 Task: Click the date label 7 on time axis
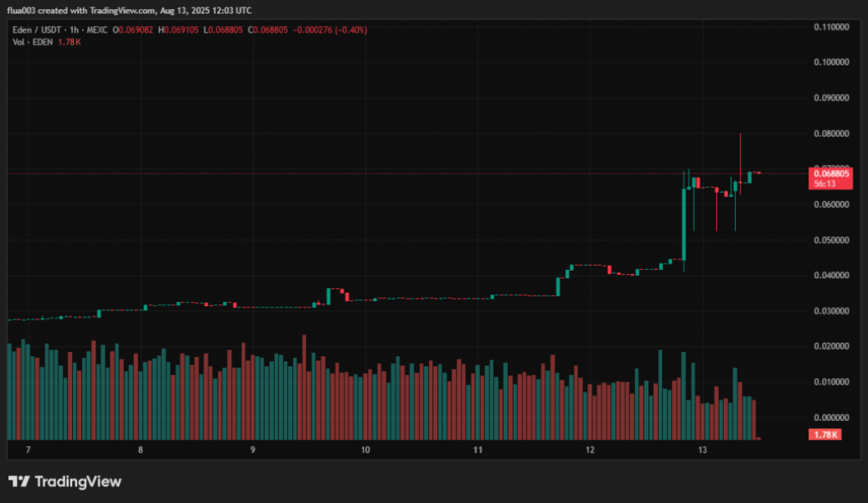tap(28, 450)
